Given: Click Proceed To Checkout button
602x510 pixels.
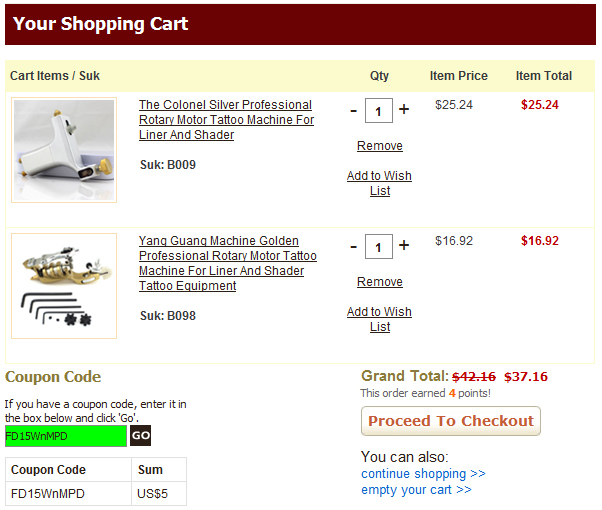Looking at the screenshot, I should [x=451, y=421].
